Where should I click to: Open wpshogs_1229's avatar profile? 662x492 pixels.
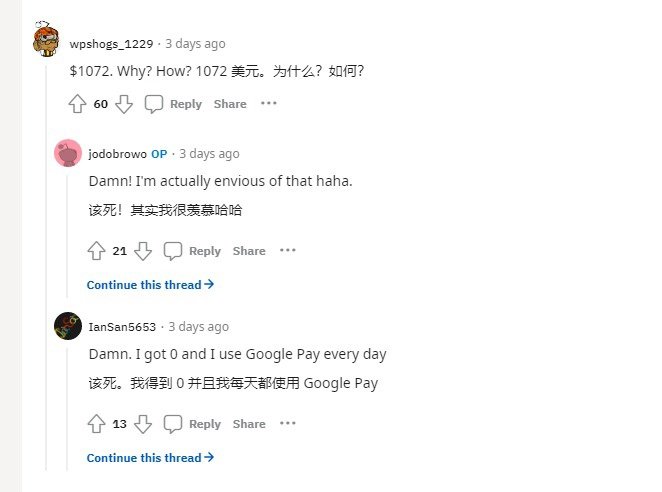[x=46, y=42]
